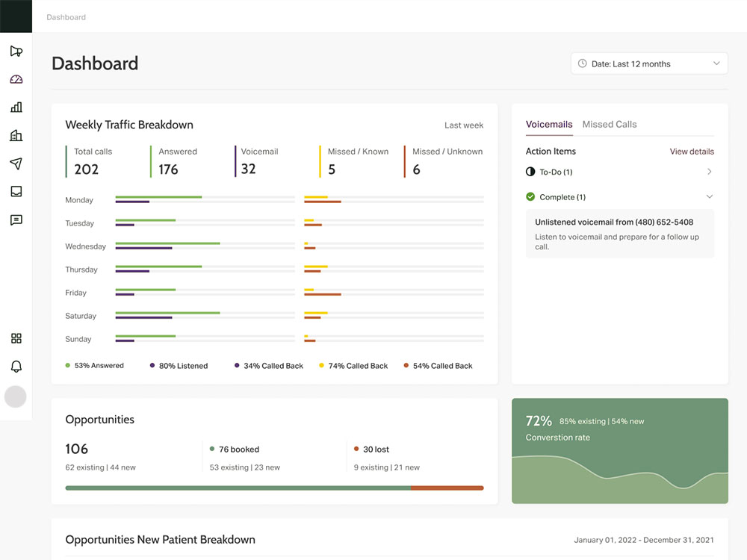Click Friday's orange missed unknown bar

(x=323, y=294)
